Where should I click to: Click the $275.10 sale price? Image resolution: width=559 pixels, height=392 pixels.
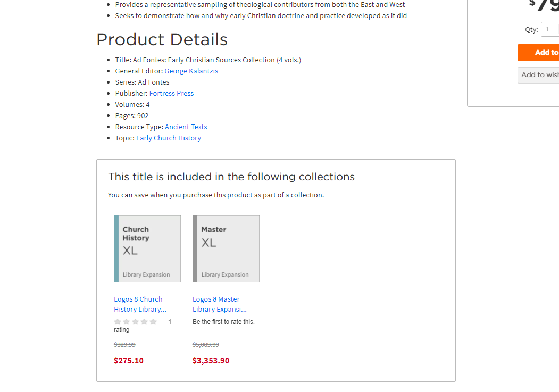(129, 361)
